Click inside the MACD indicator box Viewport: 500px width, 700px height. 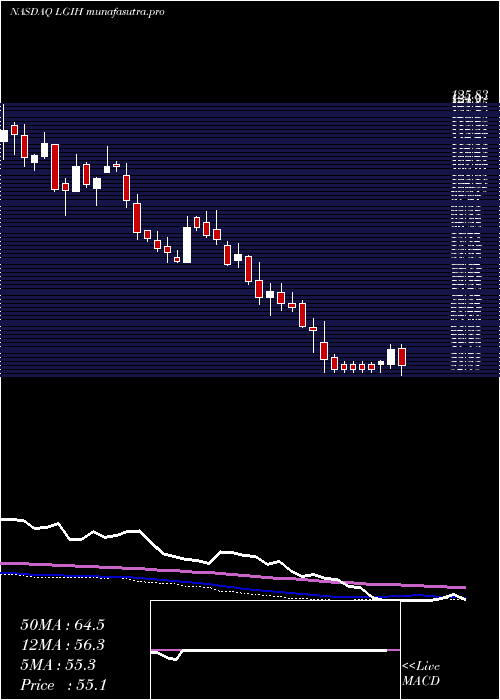point(275,650)
